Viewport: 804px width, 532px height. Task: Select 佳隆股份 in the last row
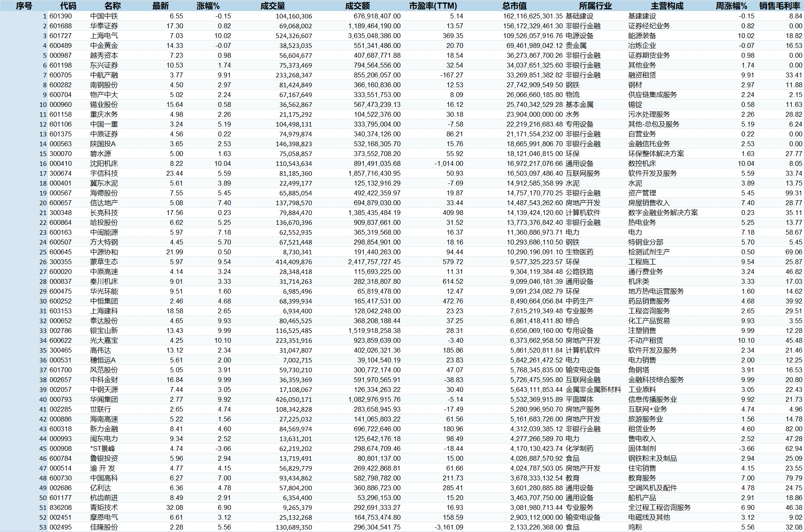click(x=104, y=527)
